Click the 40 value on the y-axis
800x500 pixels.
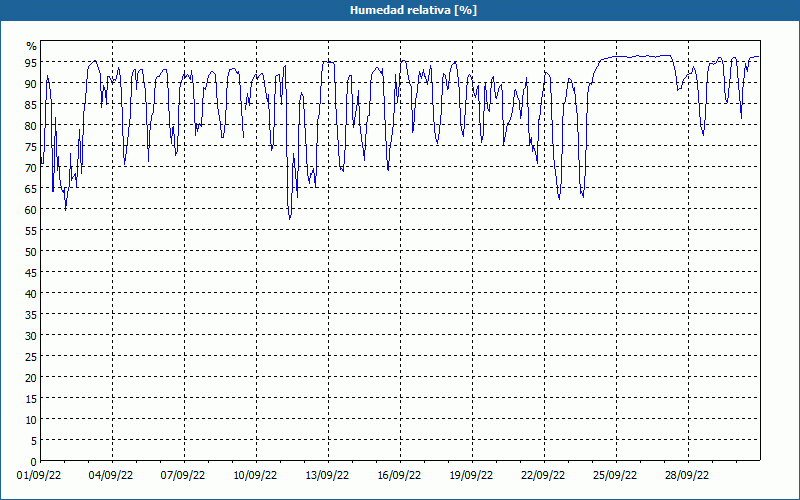(31, 294)
